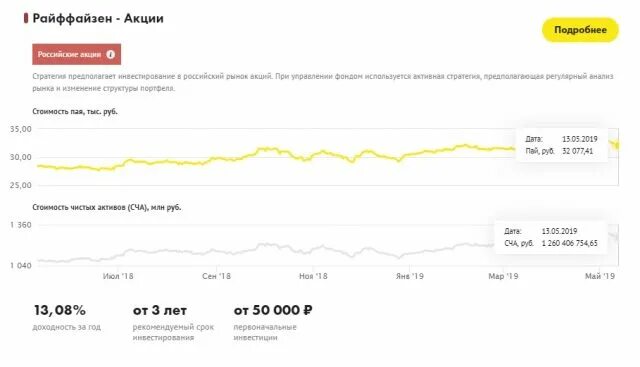Image resolution: width=640 pixels, height=367 pixels.
Task: Click the info icon on Российские акции tag
Action: (111, 54)
